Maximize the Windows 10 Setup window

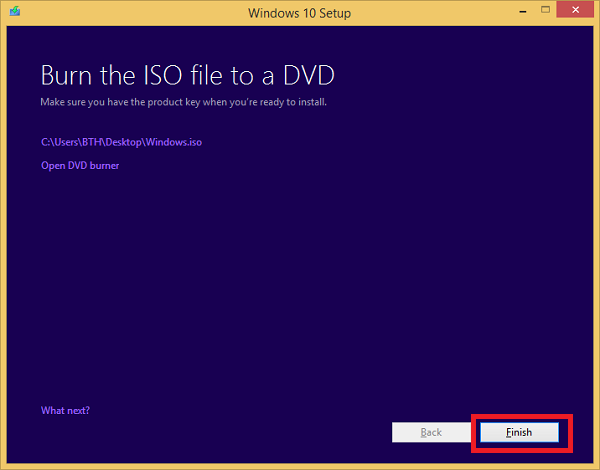545,10
